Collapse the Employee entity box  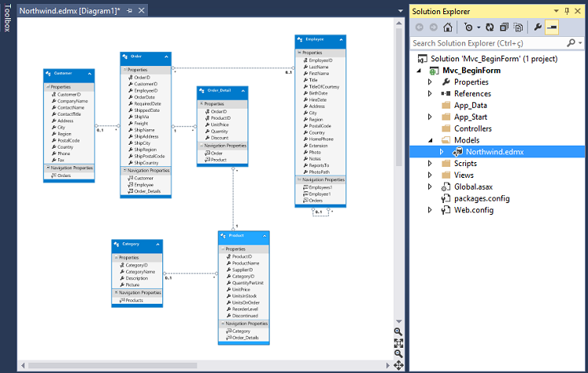342,39
